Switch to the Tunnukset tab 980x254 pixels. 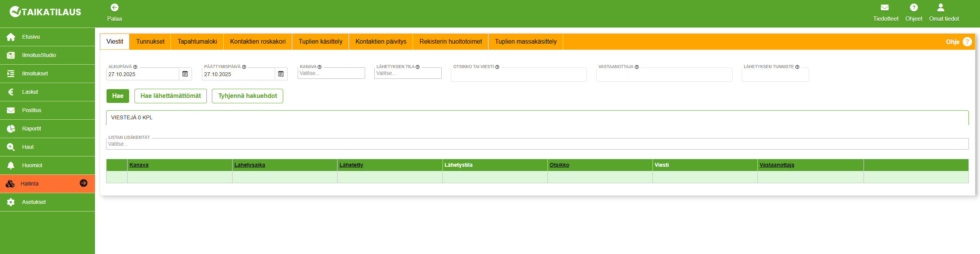pos(150,42)
